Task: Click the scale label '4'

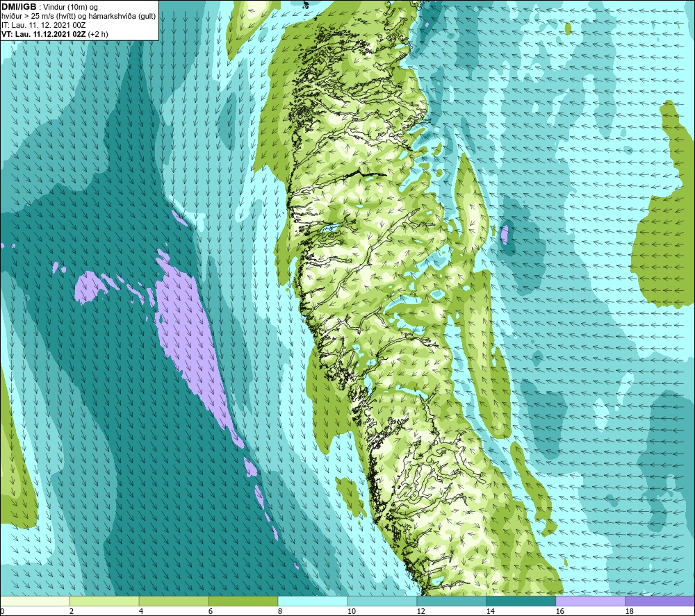Action: tap(141, 612)
